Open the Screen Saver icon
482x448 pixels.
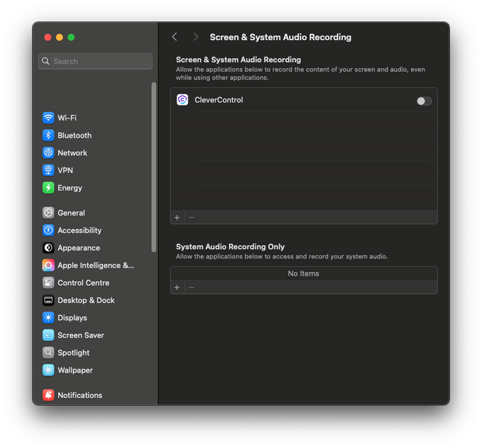coord(48,335)
